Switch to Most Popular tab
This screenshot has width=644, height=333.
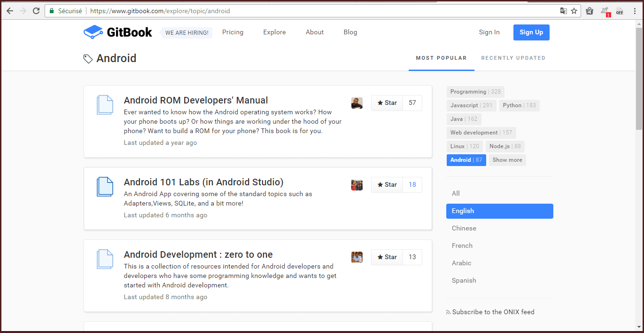click(442, 58)
